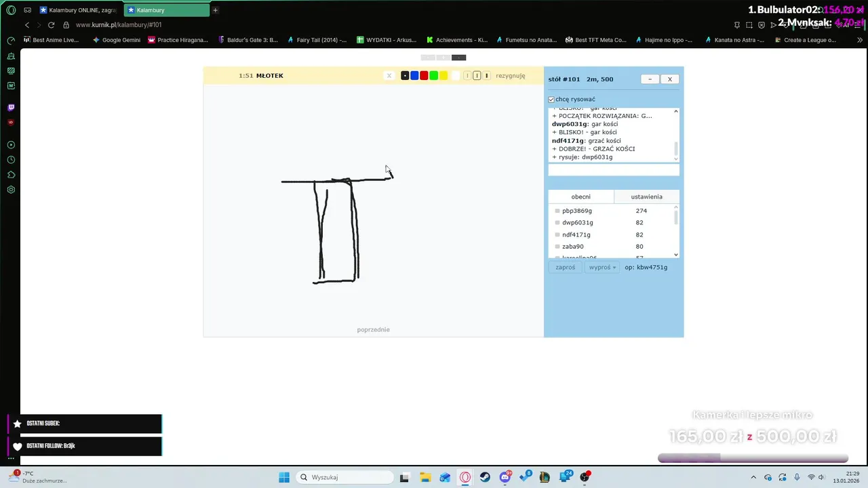Open League of Legends from taskbar
Viewport: 868px width, 488px height.
click(545, 477)
